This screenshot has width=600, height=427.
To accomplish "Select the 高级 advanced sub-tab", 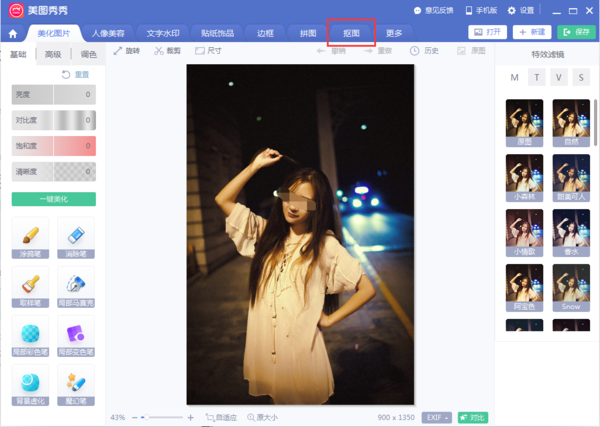I will (x=53, y=54).
